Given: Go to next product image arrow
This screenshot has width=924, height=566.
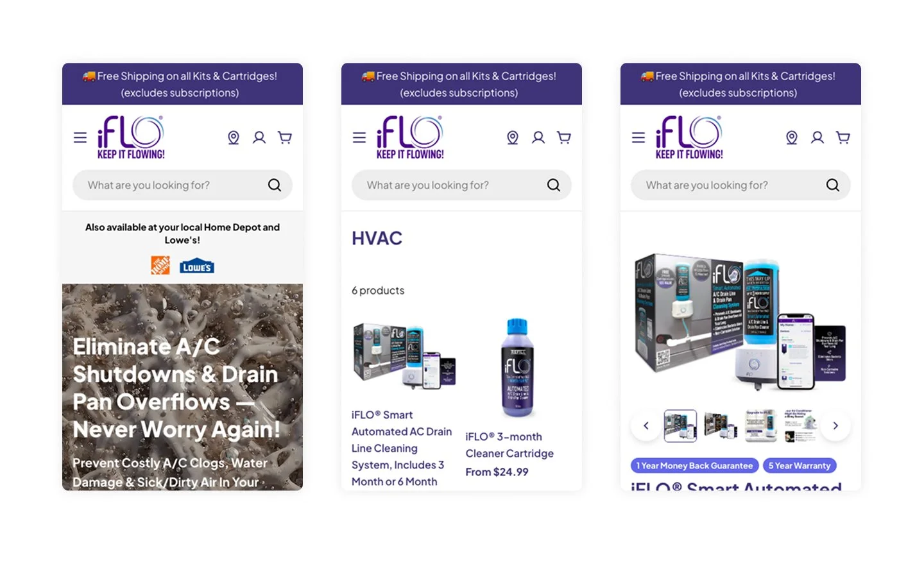Looking at the screenshot, I should [835, 425].
